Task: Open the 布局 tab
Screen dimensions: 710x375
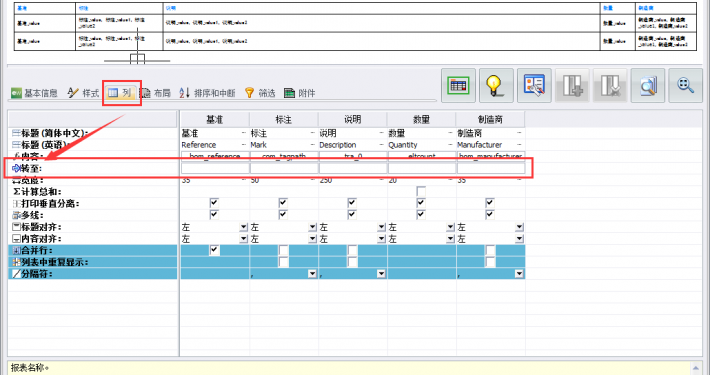Action: click(155, 93)
